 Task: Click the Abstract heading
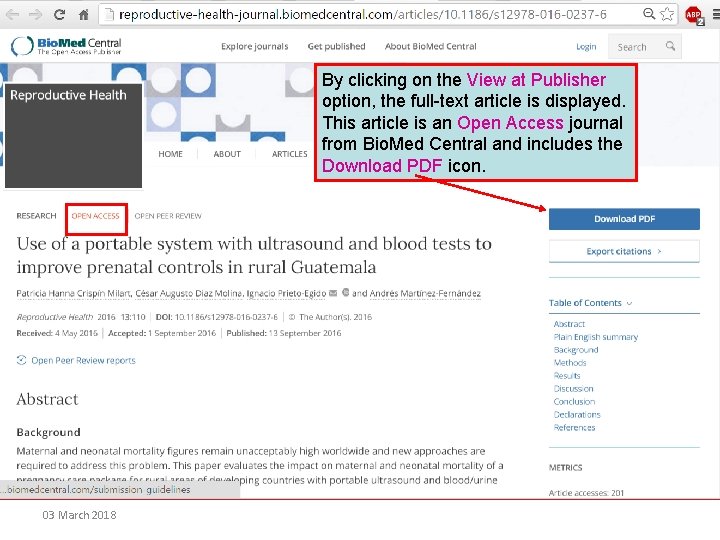(47, 399)
